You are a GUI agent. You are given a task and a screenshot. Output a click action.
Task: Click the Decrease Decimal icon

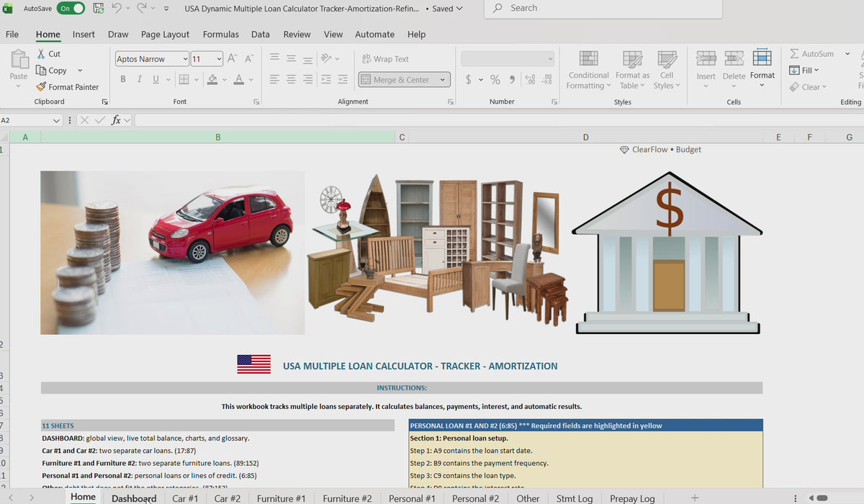[x=547, y=79]
